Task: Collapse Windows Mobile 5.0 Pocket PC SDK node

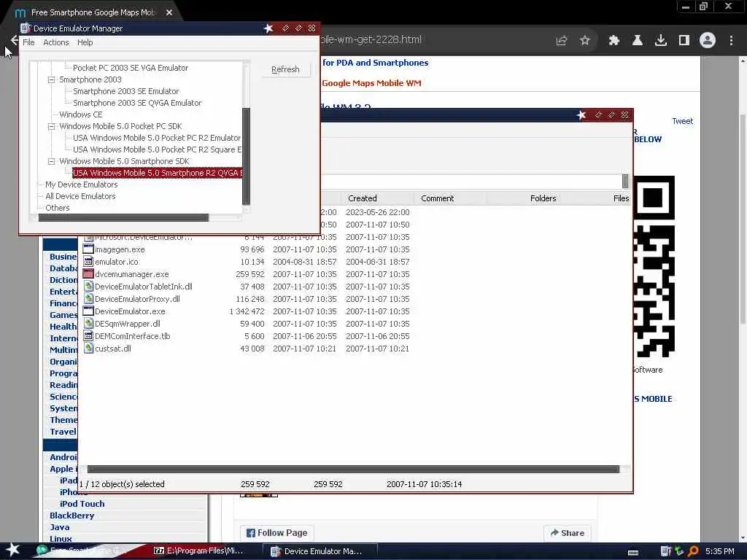Action: coord(52,126)
